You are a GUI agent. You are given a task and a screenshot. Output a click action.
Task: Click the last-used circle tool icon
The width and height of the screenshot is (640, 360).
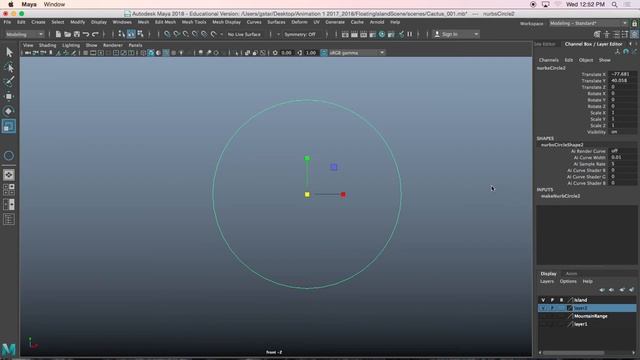click(x=9, y=156)
